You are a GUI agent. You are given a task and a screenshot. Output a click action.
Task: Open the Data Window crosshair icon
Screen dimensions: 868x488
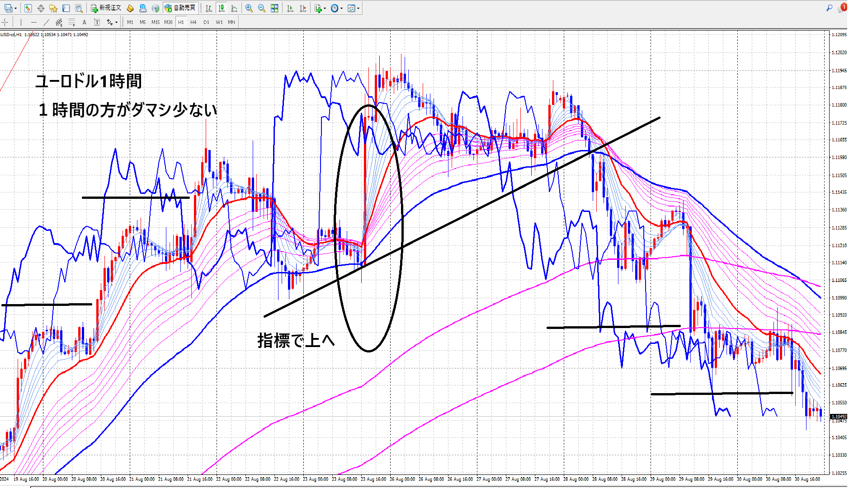[41, 8]
